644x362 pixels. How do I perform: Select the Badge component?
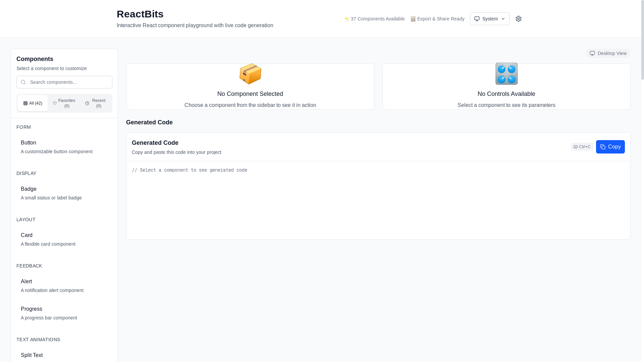[64, 193]
